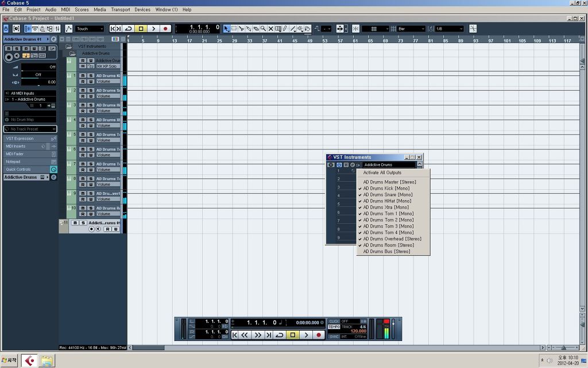Open the Bar grid type dropdown

pyautogui.click(x=411, y=29)
